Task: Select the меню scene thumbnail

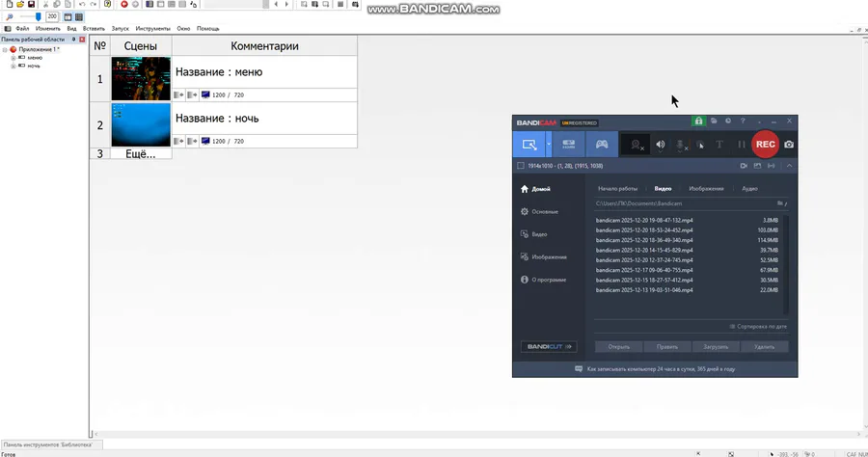Action: tap(141, 78)
